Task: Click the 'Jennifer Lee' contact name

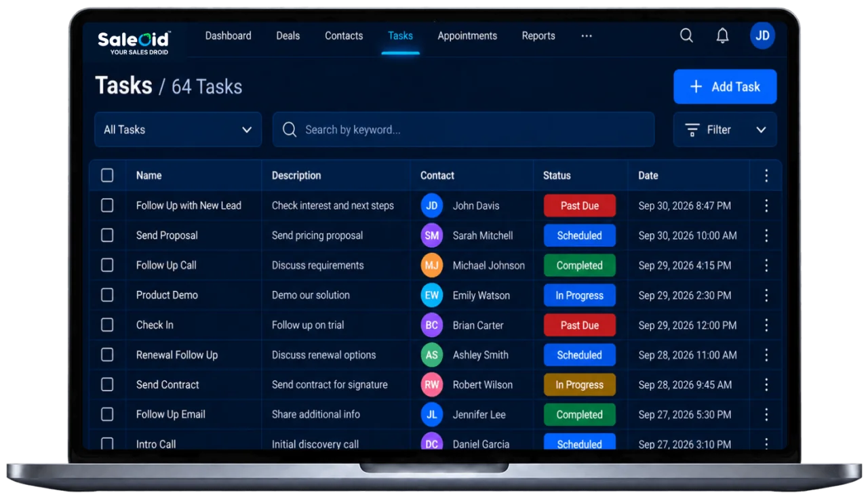Action: click(479, 414)
